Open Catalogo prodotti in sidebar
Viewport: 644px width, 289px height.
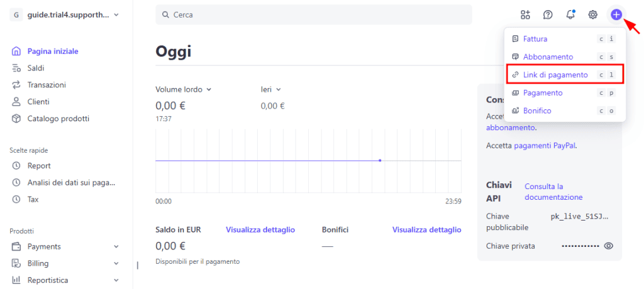(58, 119)
